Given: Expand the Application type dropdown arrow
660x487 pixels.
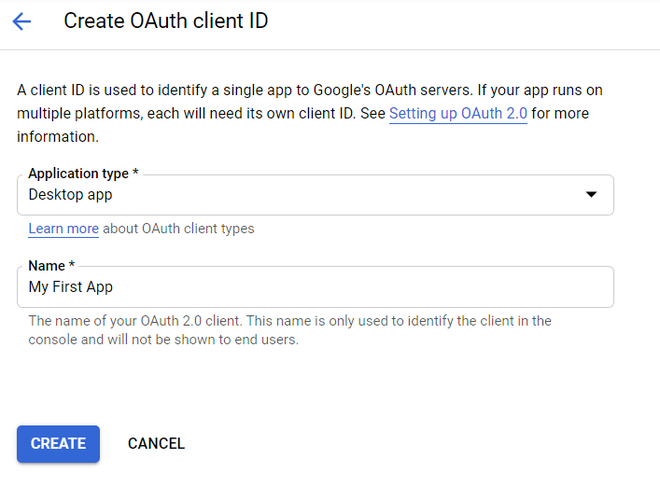Looking at the screenshot, I should pyautogui.click(x=591, y=195).
